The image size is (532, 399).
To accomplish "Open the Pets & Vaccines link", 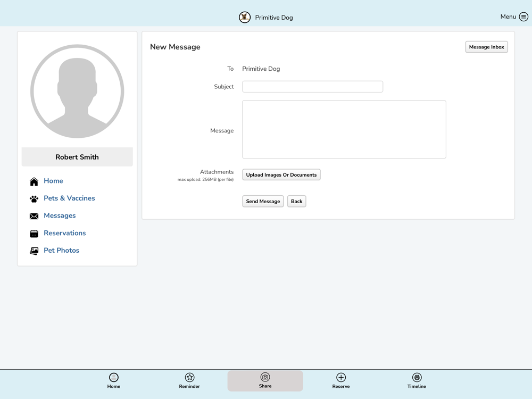I will 69,198.
